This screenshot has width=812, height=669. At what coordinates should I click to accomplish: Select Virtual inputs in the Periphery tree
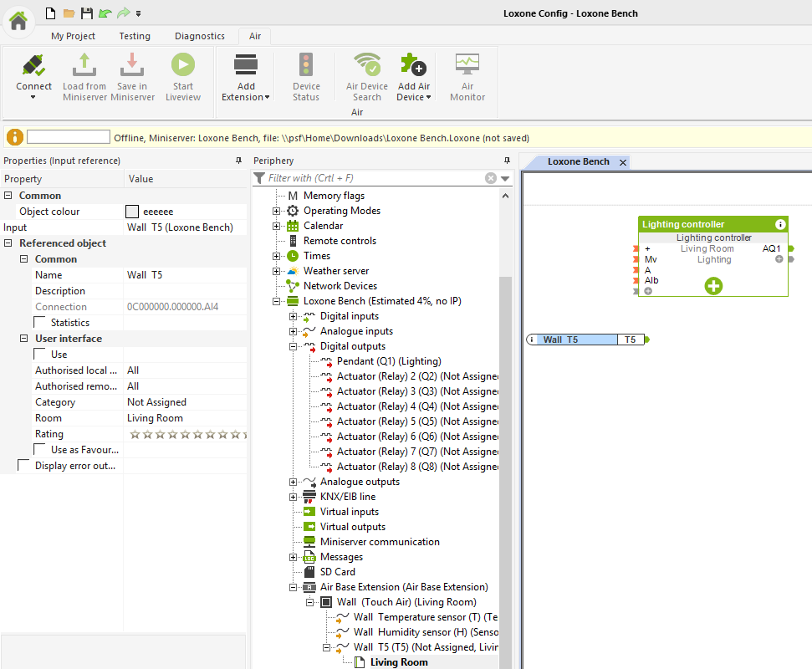coord(349,512)
